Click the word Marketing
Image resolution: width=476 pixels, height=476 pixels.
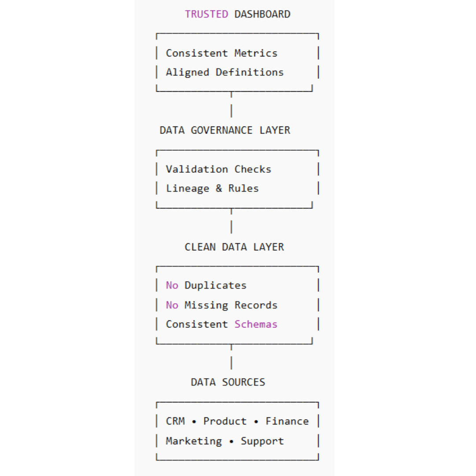click(x=193, y=441)
